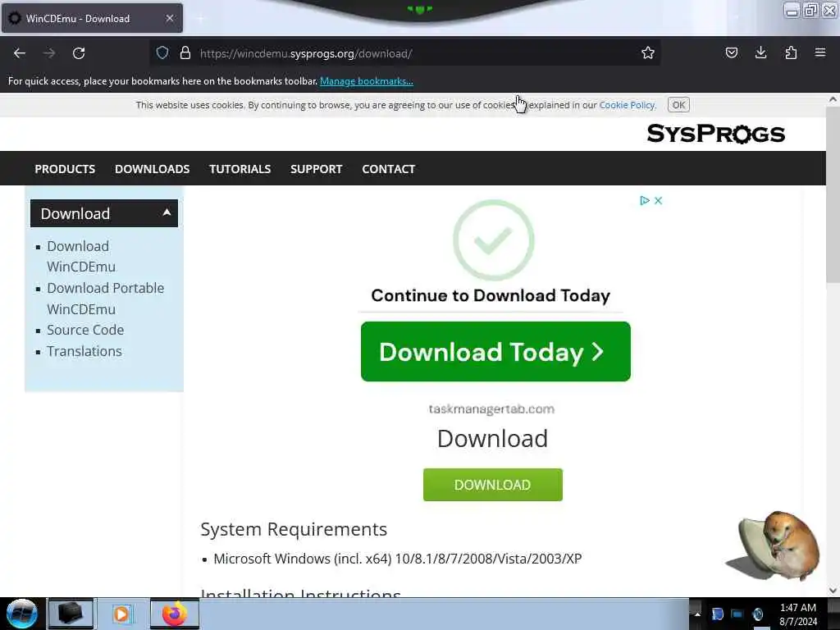Open the Firefox downloads panel
Viewport: 840px width, 630px height.
point(760,52)
